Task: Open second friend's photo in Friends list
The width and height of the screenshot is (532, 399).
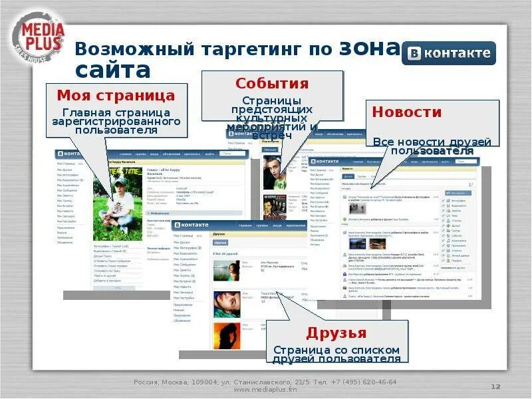Action: pyautogui.click(x=227, y=305)
